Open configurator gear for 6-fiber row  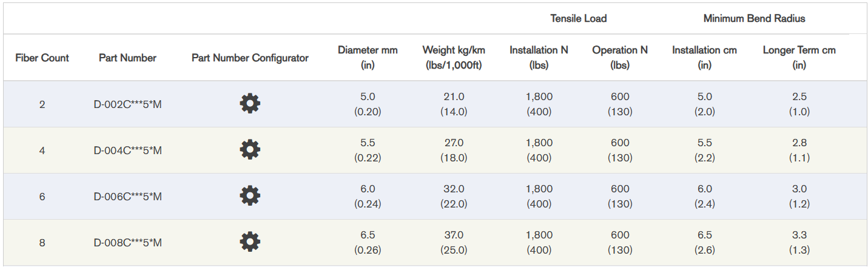click(250, 196)
